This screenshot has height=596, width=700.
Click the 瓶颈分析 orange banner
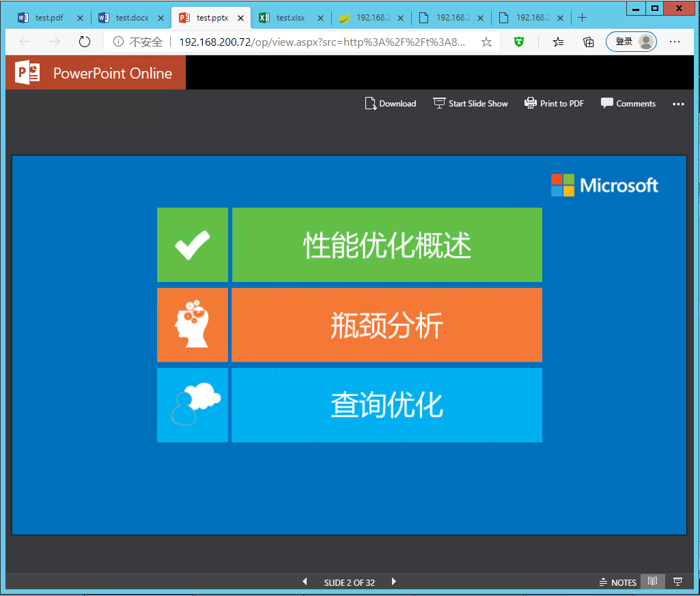click(387, 324)
